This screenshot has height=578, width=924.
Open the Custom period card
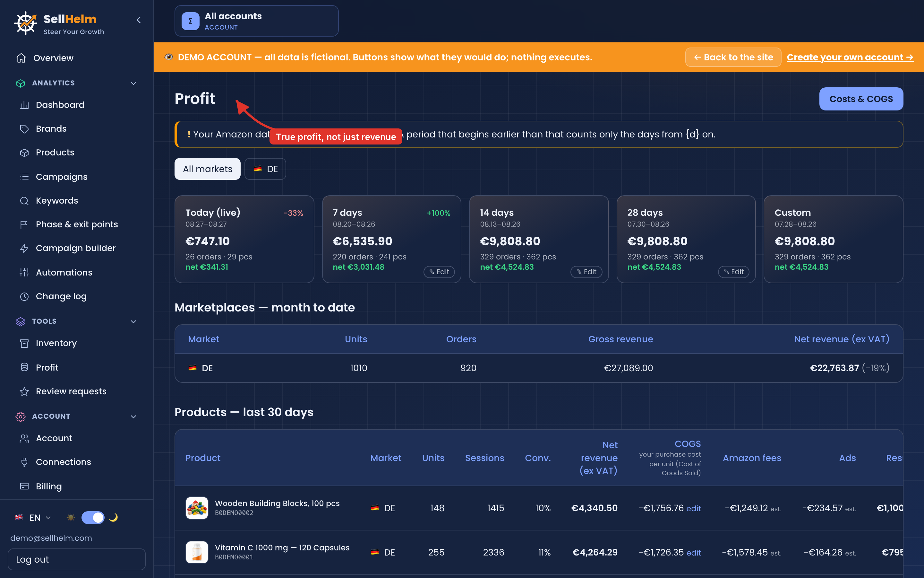click(x=833, y=239)
